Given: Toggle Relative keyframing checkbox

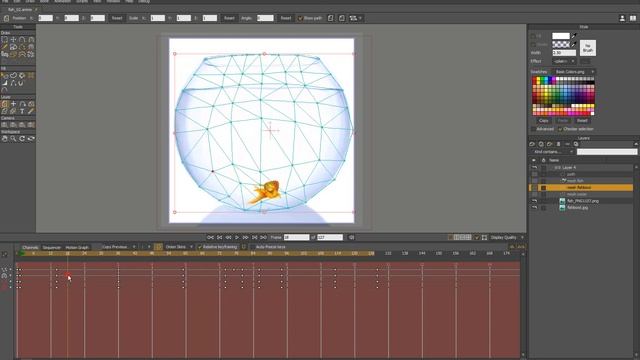Looking at the screenshot, I should (200, 247).
